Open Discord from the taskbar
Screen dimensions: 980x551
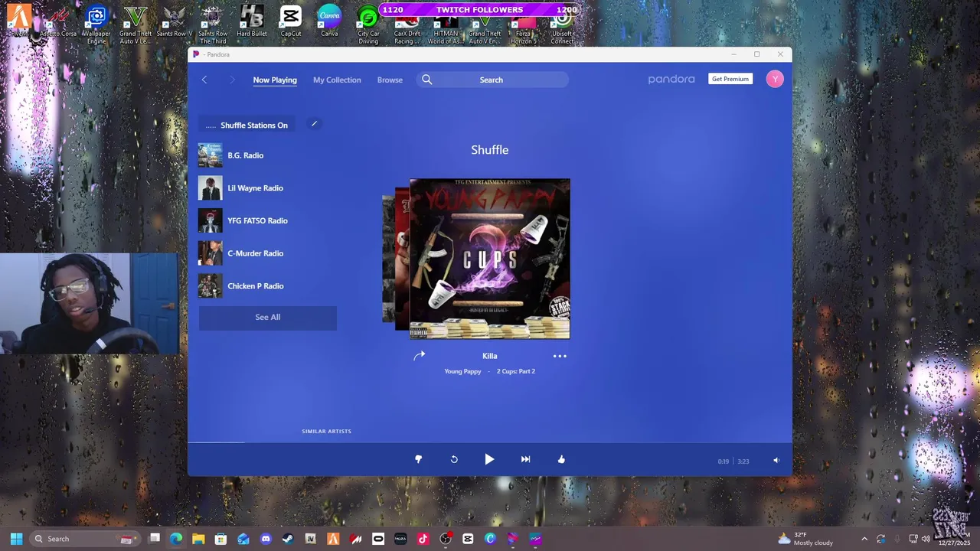point(266,539)
